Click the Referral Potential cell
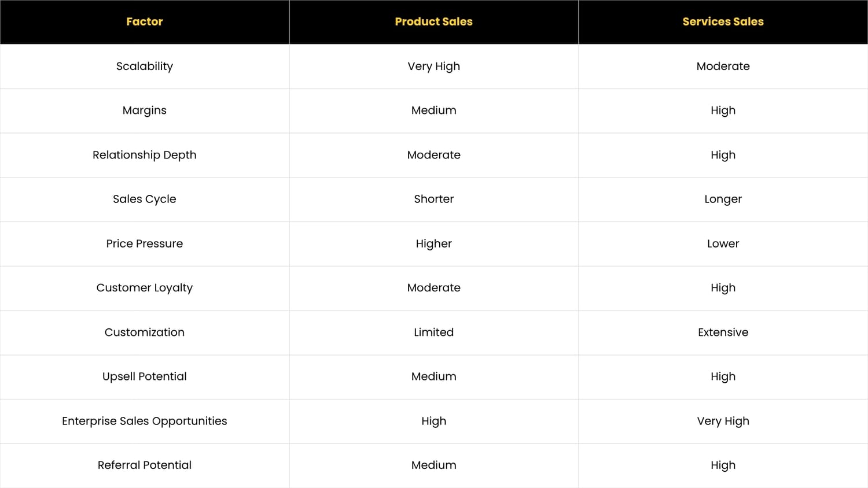The width and height of the screenshot is (868, 488). pos(145,465)
